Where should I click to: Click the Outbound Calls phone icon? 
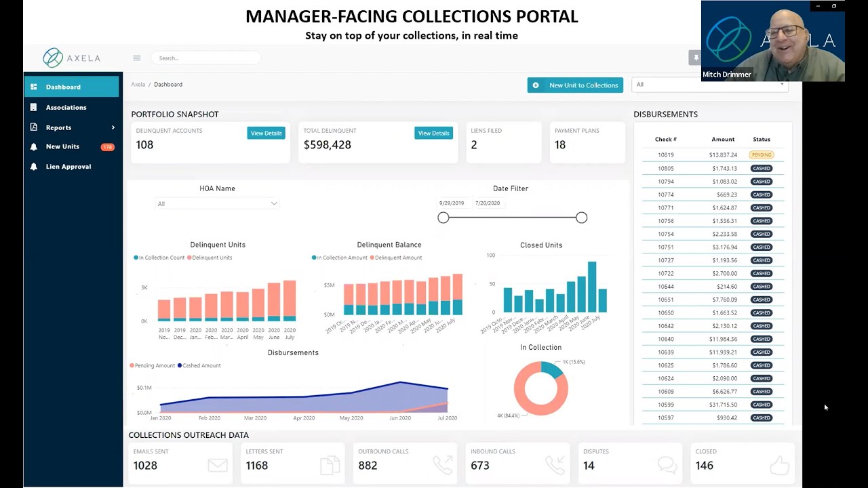pyautogui.click(x=443, y=465)
